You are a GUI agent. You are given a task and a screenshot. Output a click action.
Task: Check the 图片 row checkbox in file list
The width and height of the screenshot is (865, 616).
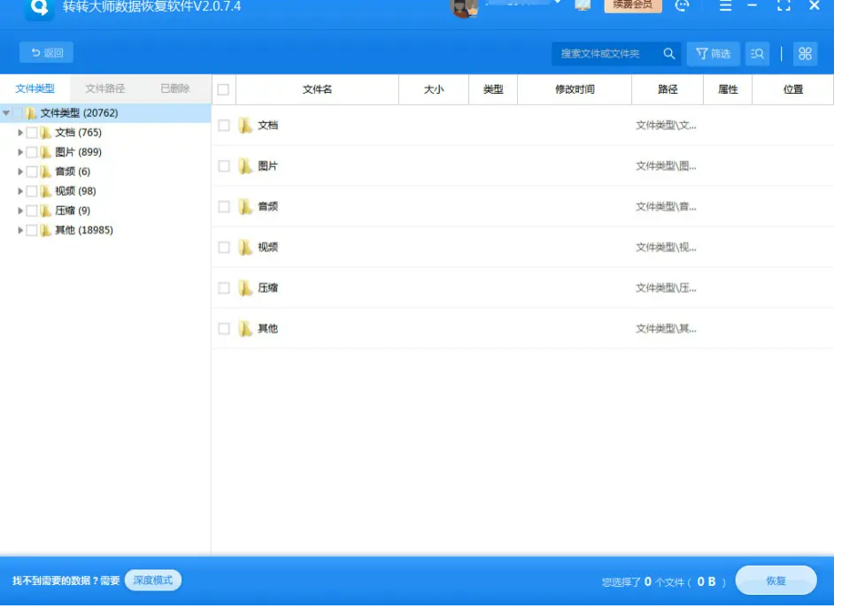[224, 166]
